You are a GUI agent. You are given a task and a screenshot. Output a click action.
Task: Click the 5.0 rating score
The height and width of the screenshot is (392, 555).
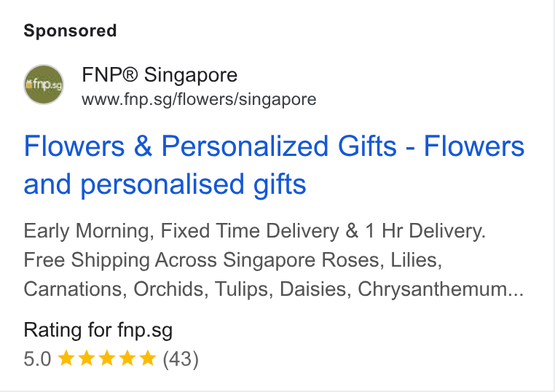click(x=38, y=358)
